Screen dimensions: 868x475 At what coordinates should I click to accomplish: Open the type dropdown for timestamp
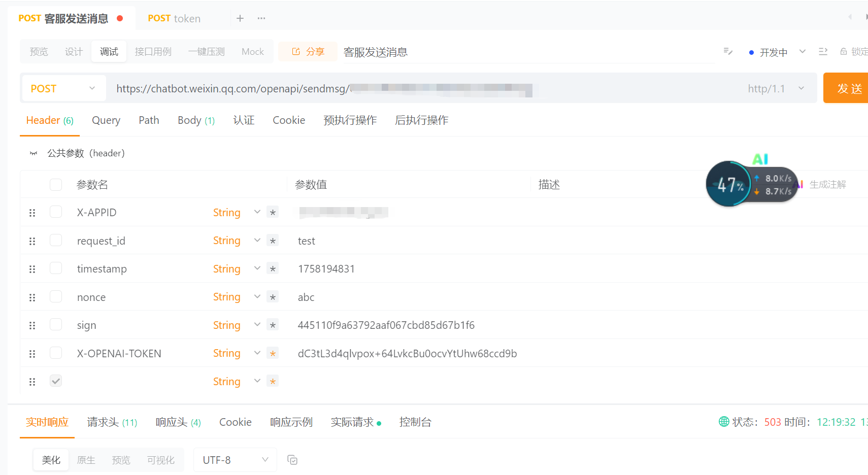(x=236, y=268)
